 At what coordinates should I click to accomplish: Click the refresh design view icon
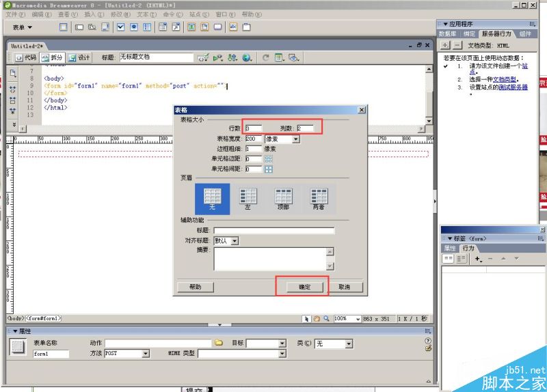pyautogui.click(x=266, y=57)
